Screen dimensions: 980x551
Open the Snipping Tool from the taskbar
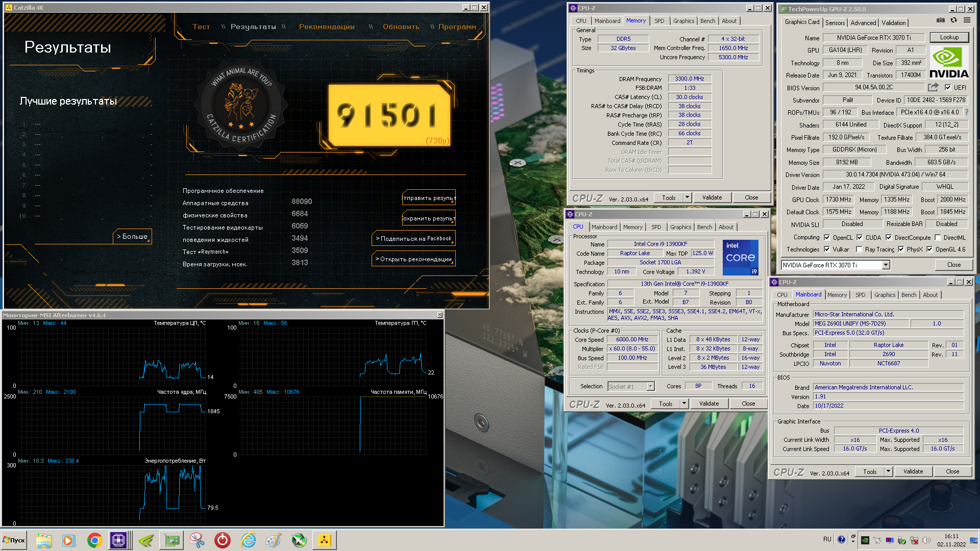(x=197, y=540)
